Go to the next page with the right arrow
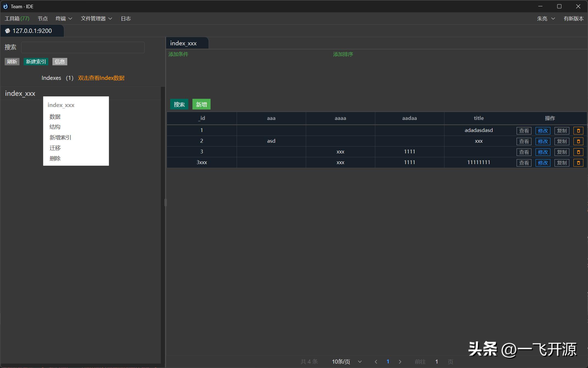 (400, 362)
